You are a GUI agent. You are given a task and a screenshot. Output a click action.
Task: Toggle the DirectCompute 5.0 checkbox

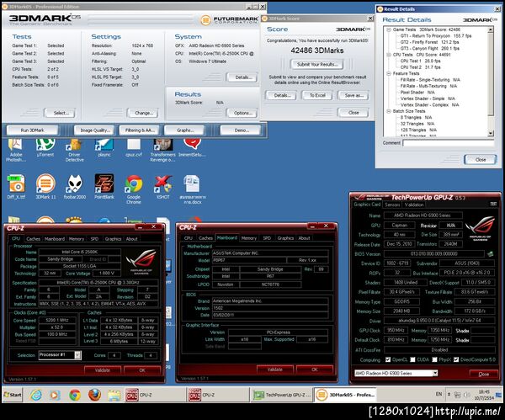(x=456, y=359)
